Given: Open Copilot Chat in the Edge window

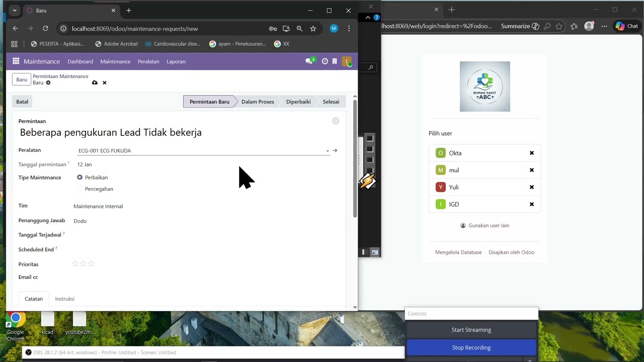Looking at the screenshot, I should (x=626, y=26).
